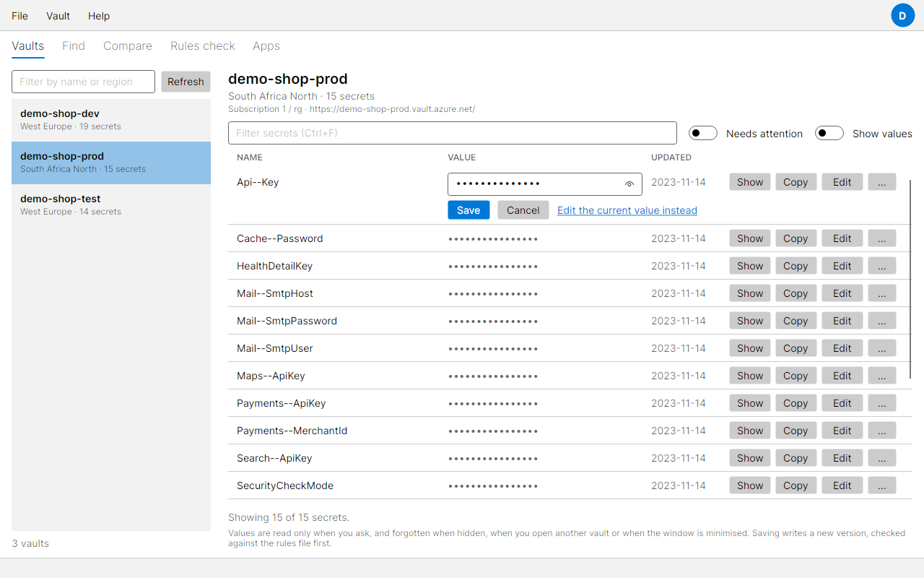Open more options for Mail--SmtpUser
This screenshot has height=578, width=924.
point(882,348)
